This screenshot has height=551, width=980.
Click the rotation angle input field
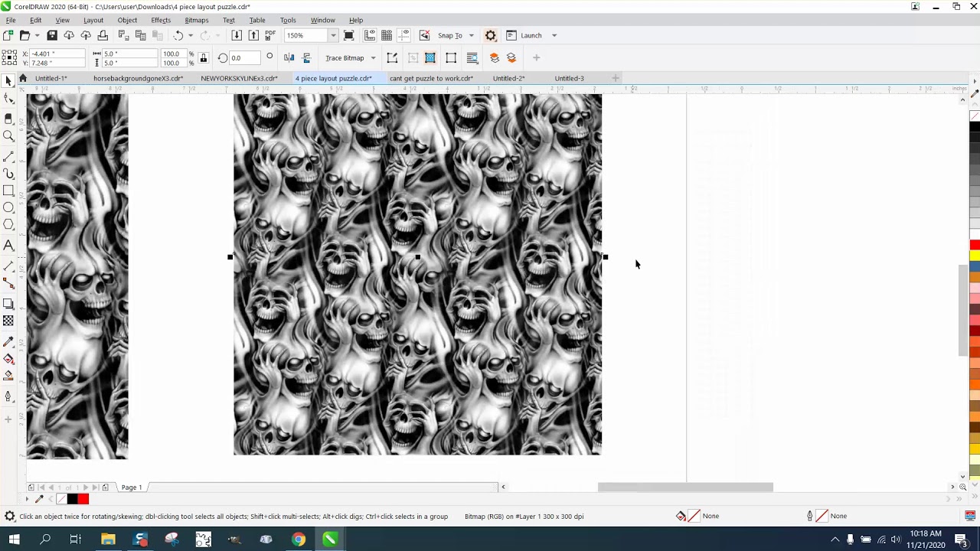click(245, 58)
